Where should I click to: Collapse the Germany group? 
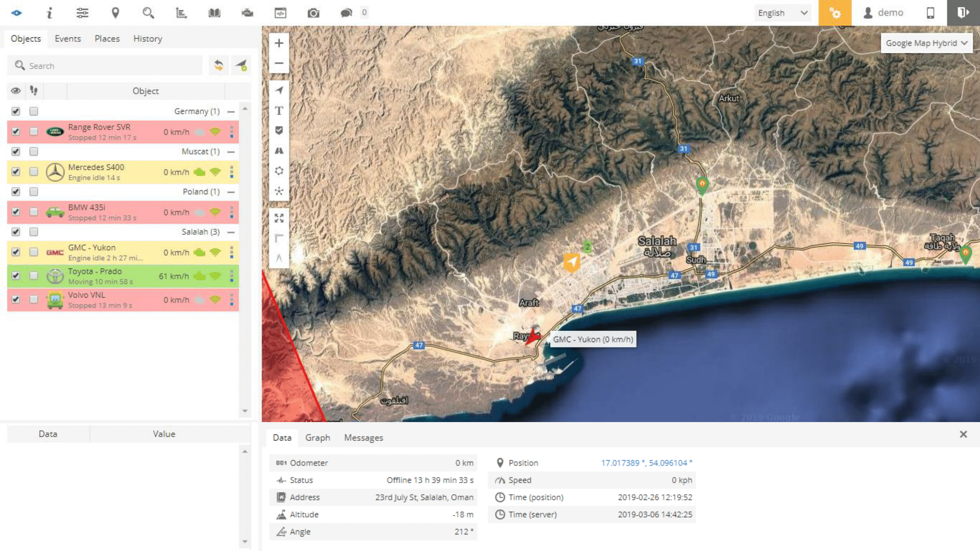click(x=231, y=111)
